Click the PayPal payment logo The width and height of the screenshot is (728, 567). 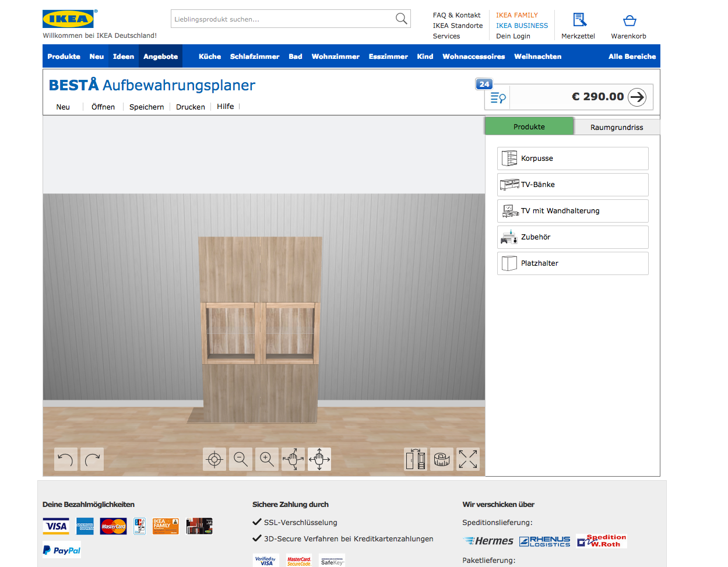(x=62, y=550)
